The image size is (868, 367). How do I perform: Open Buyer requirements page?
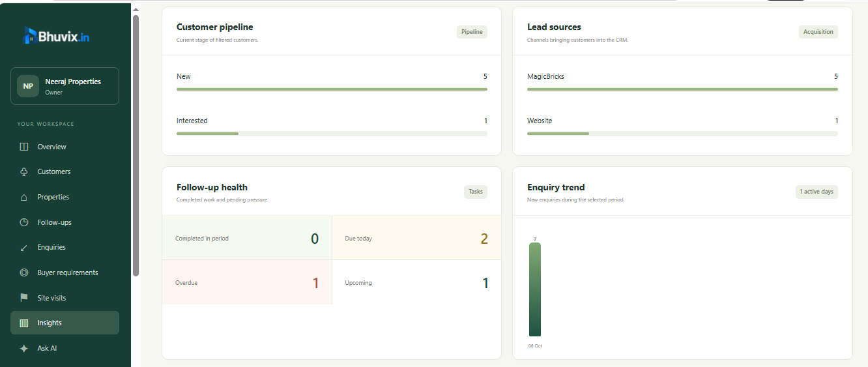click(65, 272)
